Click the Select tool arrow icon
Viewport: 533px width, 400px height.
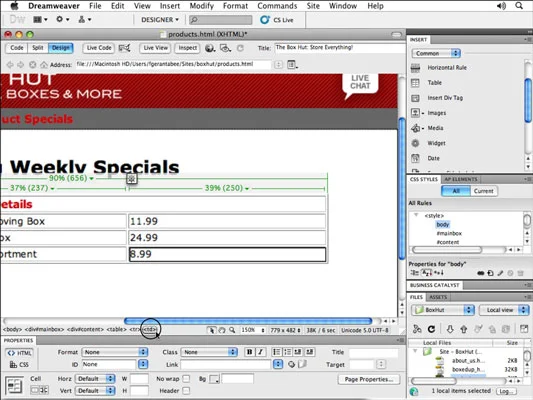(x=212, y=330)
